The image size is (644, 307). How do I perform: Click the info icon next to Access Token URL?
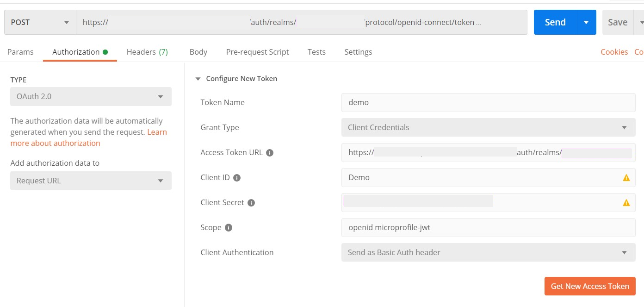[270, 153]
